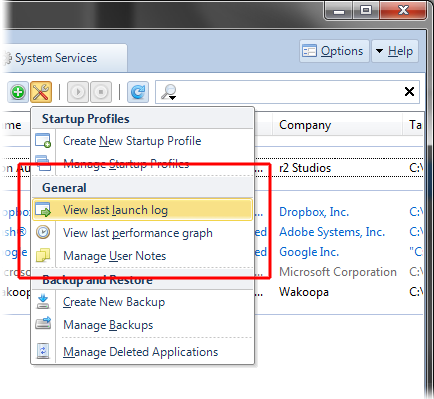Click the grayed-out play toolbar button

(x=78, y=92)
